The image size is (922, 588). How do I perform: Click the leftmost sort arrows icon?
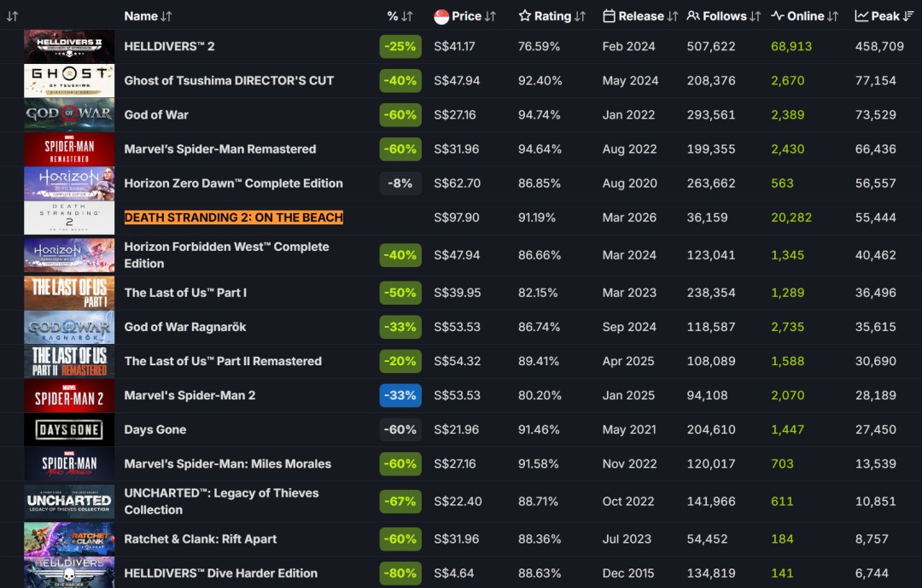coord(12,16)
